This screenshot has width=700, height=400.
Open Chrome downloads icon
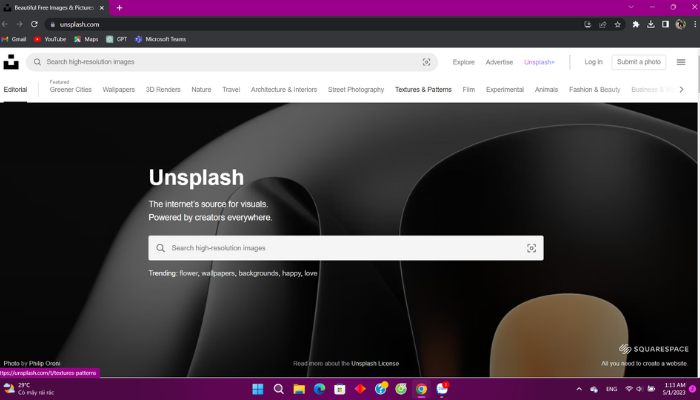pos(650,25)
